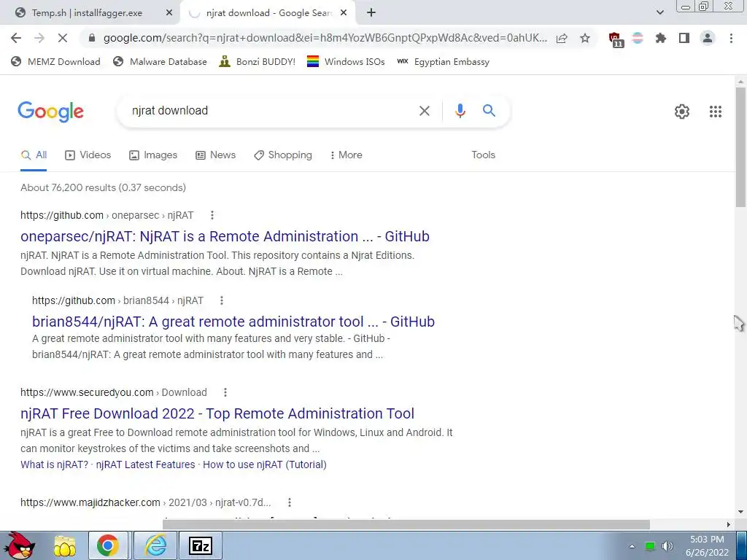The image size is (747, 560).
Task: Open the Windows ISOs bookmark
Action: 346,62
